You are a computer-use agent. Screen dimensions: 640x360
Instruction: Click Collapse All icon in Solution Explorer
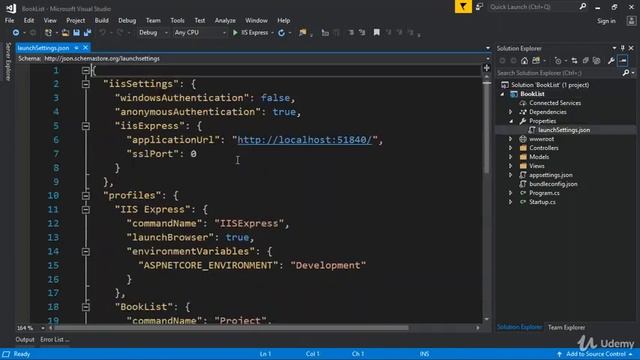click(586, 61)
